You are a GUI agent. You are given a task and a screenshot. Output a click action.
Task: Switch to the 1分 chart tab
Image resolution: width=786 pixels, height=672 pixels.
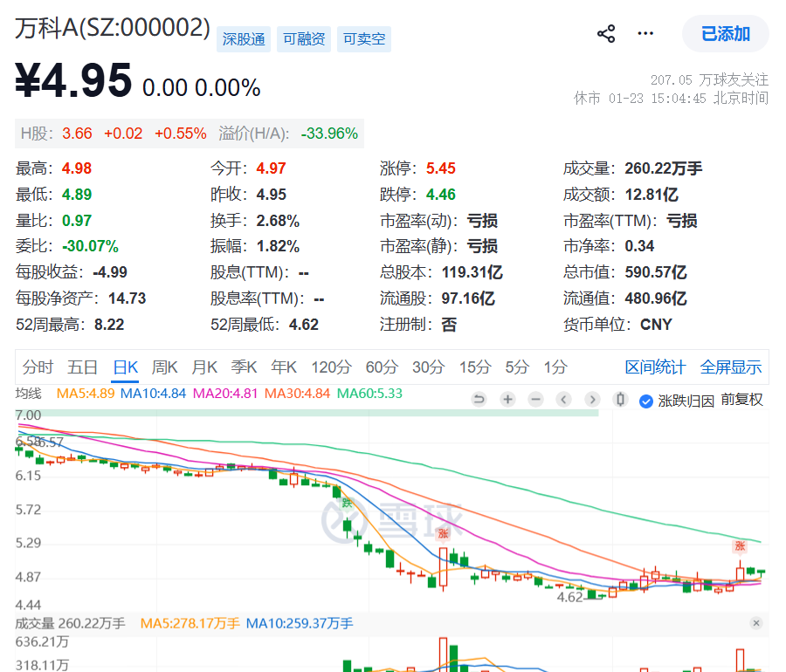click(x=555, y=367)
